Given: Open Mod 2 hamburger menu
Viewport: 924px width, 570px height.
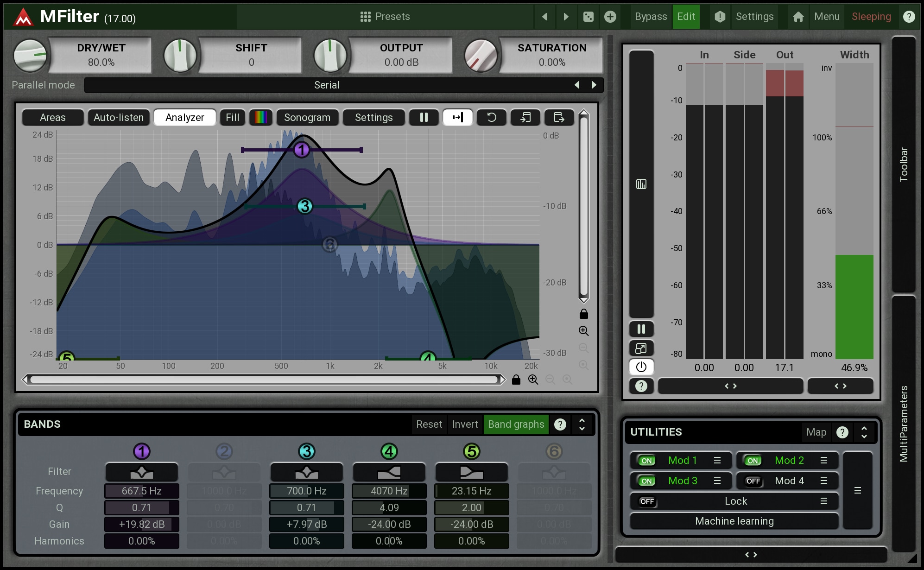Looking at the screenshot, I should tap(823, 461).
